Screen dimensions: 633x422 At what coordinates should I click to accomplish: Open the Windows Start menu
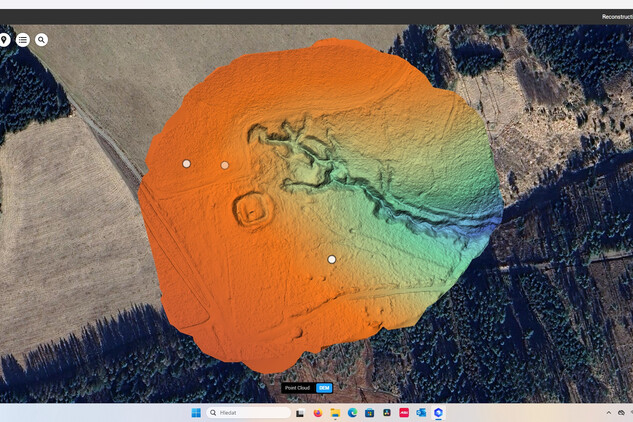coord(196,412)
